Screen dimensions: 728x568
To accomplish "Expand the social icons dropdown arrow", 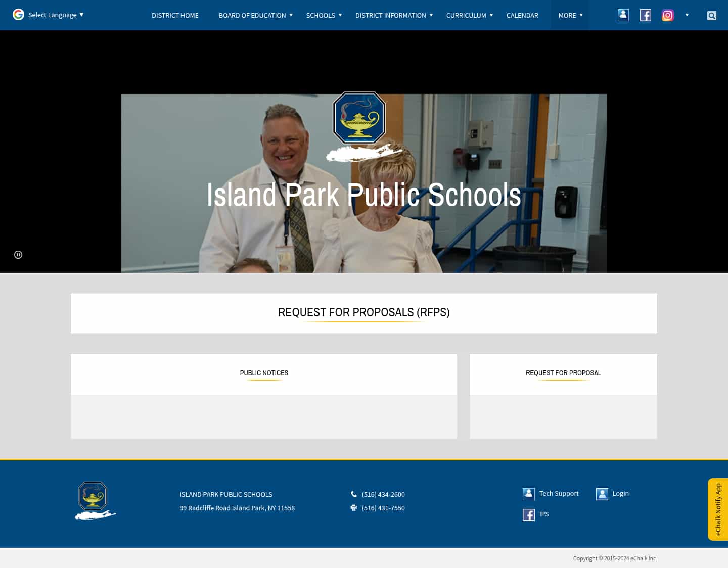I will [687, 15].
